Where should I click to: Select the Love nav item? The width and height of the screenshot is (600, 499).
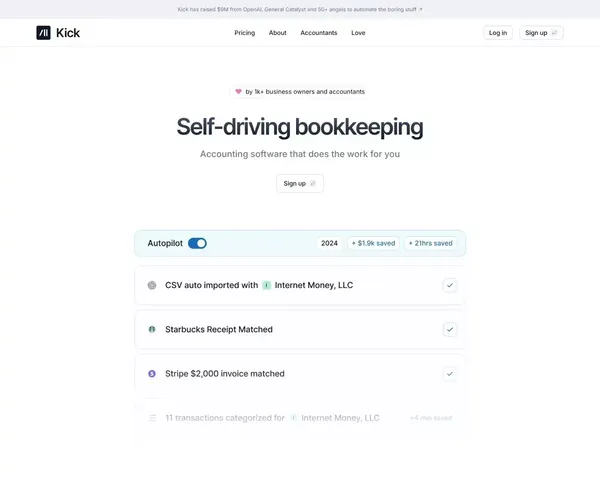(358, 33)
